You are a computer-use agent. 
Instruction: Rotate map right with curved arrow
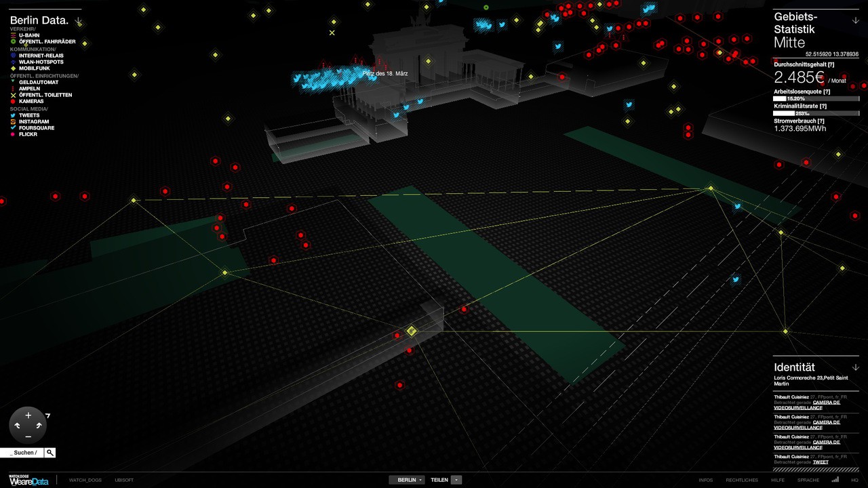pos(39,426)
